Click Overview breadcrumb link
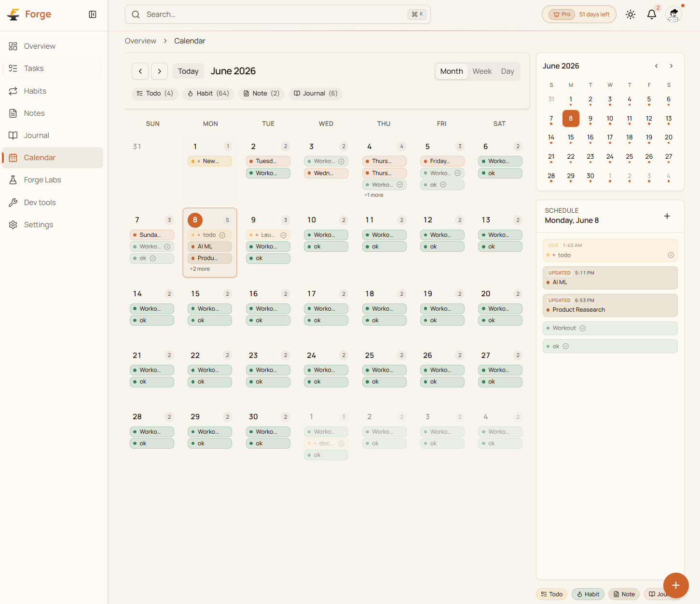 tap(140, 41)
